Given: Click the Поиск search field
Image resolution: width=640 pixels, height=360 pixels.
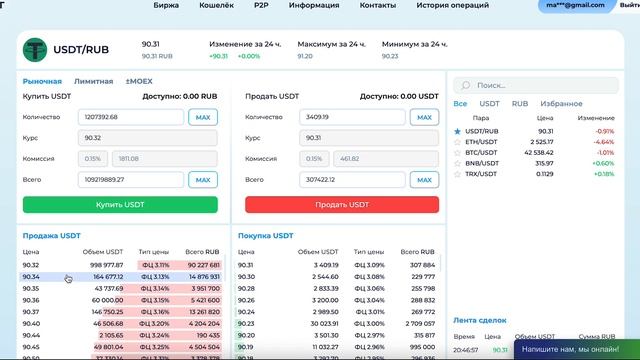Looking at the screenshot, I should click(x=536, y=85).
